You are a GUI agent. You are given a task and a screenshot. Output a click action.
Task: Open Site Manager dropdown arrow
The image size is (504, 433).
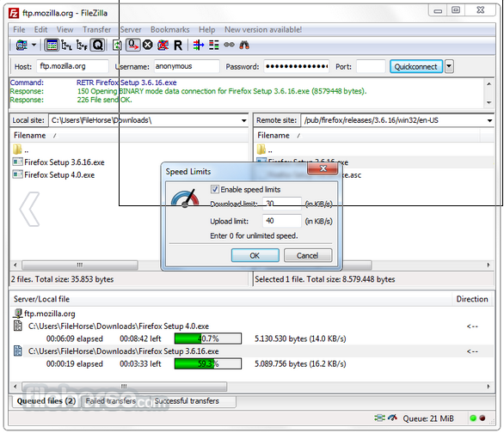[x=34, y=46]
